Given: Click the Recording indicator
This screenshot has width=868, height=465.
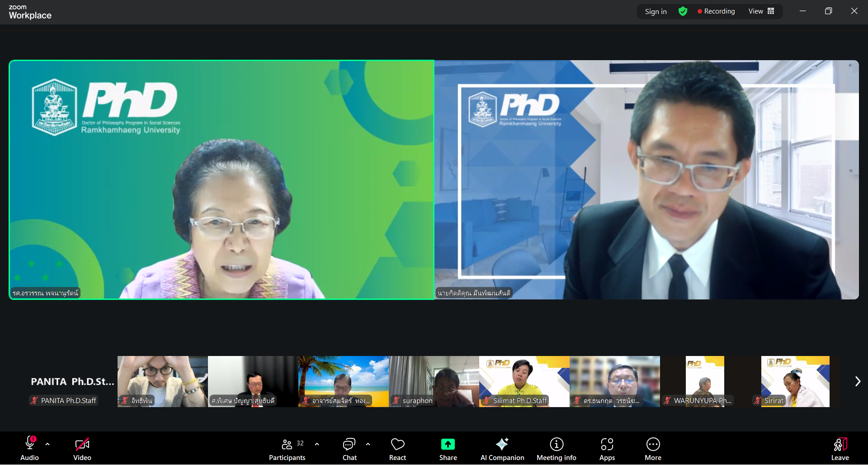Looking at the screenshot, I should coord(716,11).
